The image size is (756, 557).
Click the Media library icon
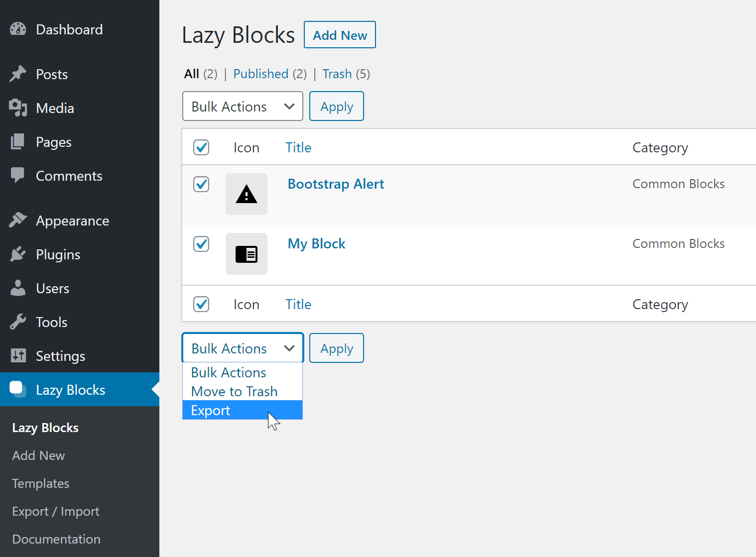point(18,108)
